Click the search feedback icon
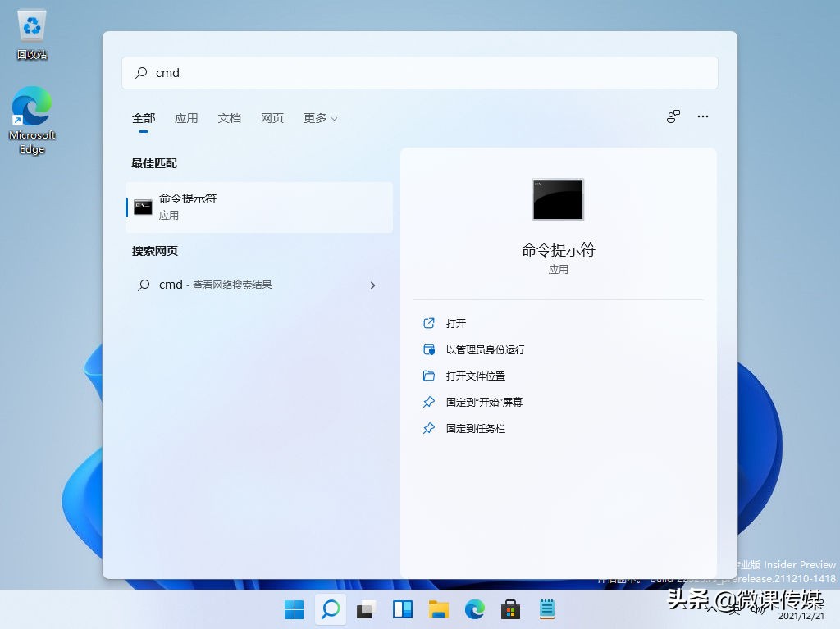840x629 pixels. (673, 116)
